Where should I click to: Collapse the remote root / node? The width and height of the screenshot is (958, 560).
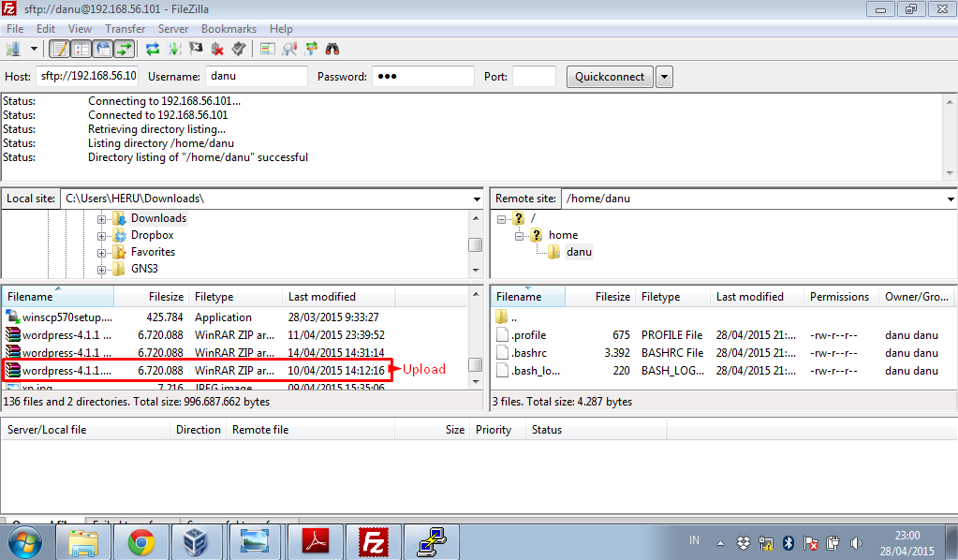(501, 219)
